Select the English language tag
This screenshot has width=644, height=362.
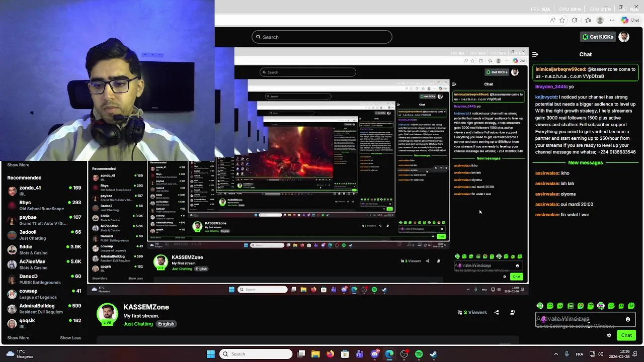pyautogui.click(x=166, y=324)
